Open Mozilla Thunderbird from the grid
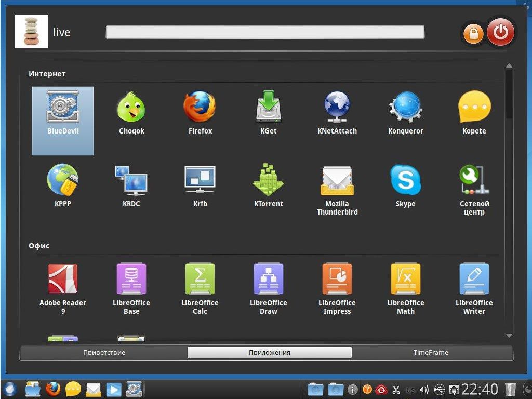Image resolution: width=532 pixels, height=399 pixels. [x=337, y=190]
